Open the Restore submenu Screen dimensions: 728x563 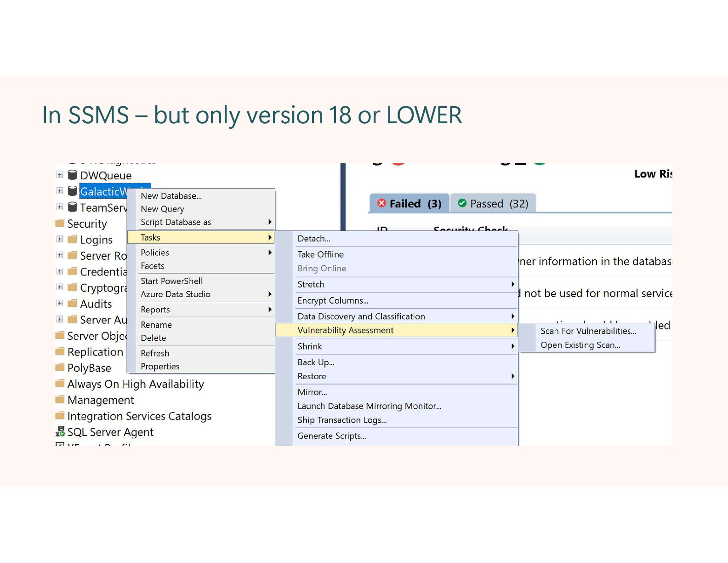pyautogui.click(x=397, y=376)
